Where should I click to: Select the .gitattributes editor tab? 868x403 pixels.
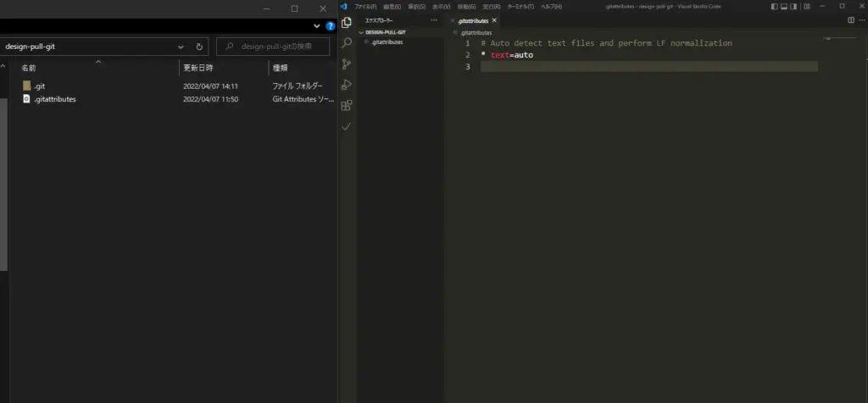coord(475,20)
